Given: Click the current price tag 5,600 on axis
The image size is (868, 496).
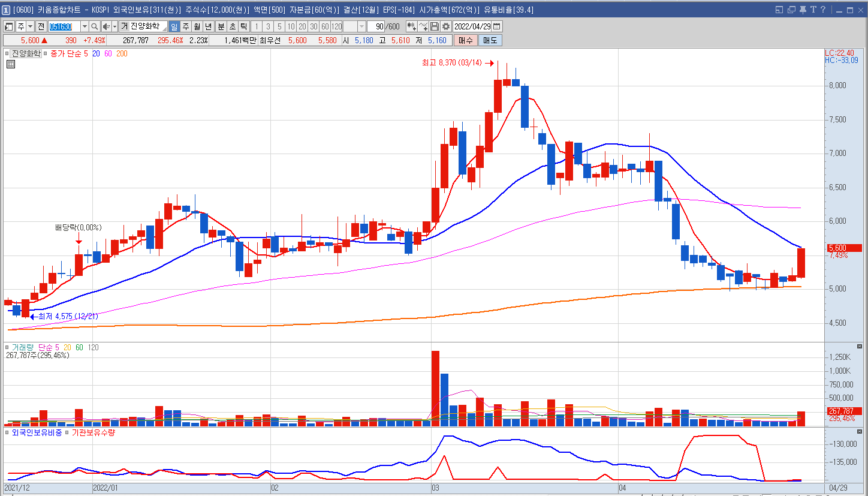Looking at the screenshot, I should click(843, 248).
